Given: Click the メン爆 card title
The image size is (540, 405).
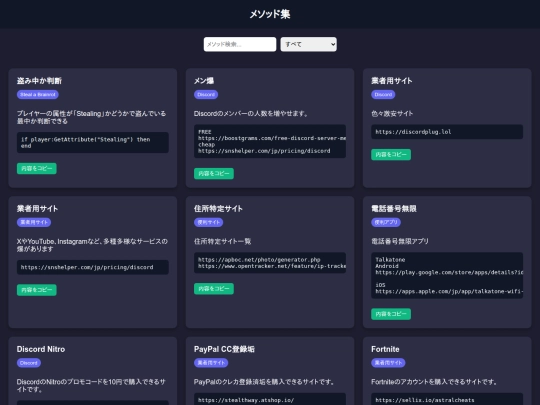Looking at the screenshot, I should click(x=204, y=81).
